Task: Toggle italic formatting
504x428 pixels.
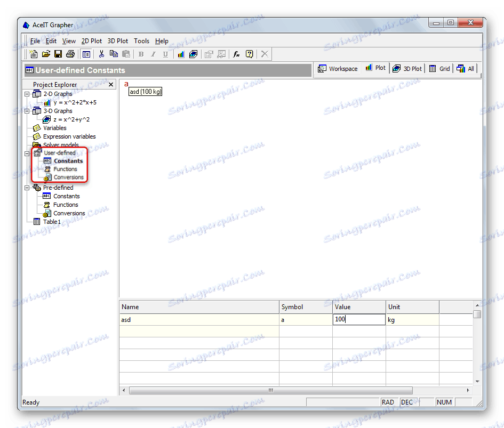Action: pos(153,54)
